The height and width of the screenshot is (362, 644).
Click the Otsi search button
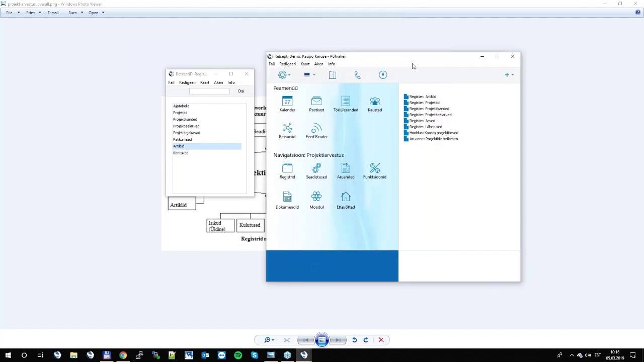point(241,91)
